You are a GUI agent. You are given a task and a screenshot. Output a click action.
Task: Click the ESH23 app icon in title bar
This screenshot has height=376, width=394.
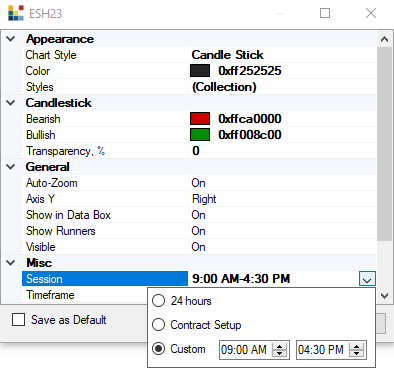coord(16,13)
